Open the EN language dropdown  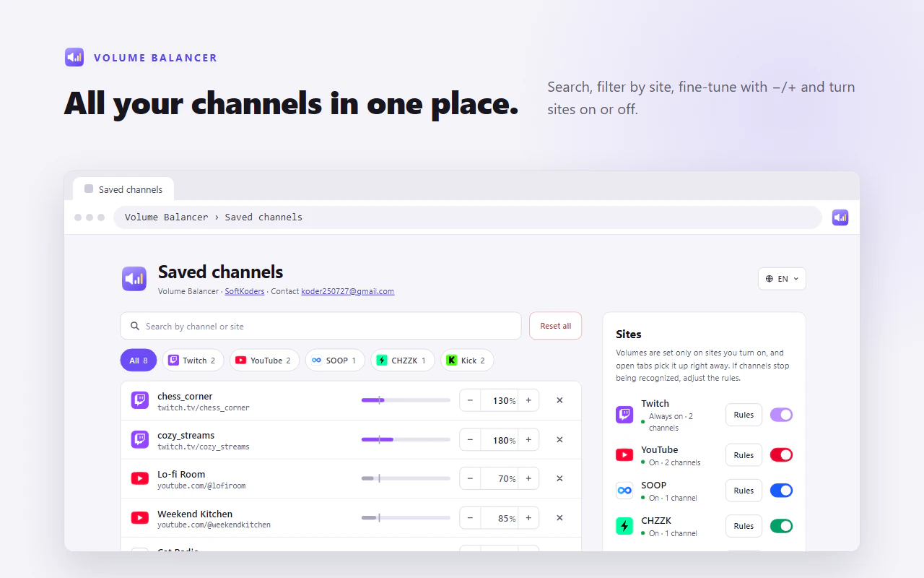(782, 279)
